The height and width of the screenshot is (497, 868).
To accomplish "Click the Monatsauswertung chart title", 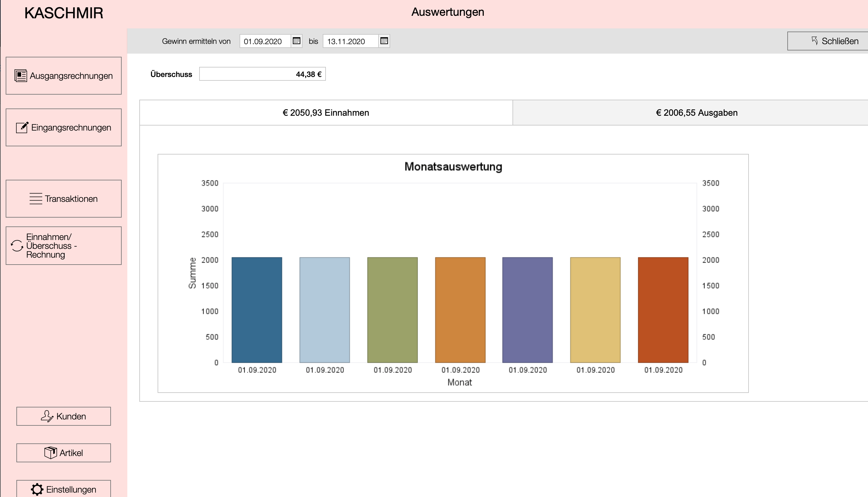I will 453,167.
